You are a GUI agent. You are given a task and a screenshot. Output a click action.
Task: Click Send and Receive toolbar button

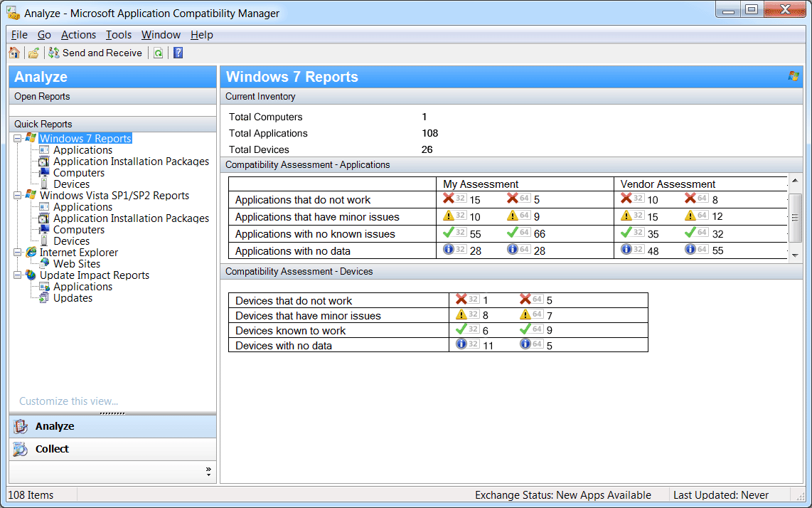coord(95,53)
